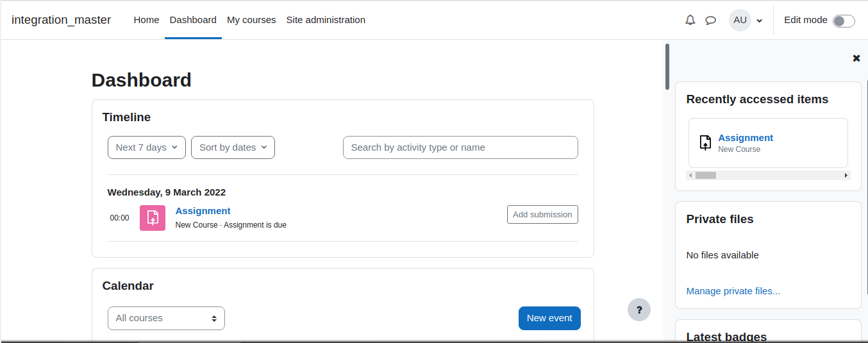Go to My courses tab
Screen dimensions: 868x343
click(251, 20)
